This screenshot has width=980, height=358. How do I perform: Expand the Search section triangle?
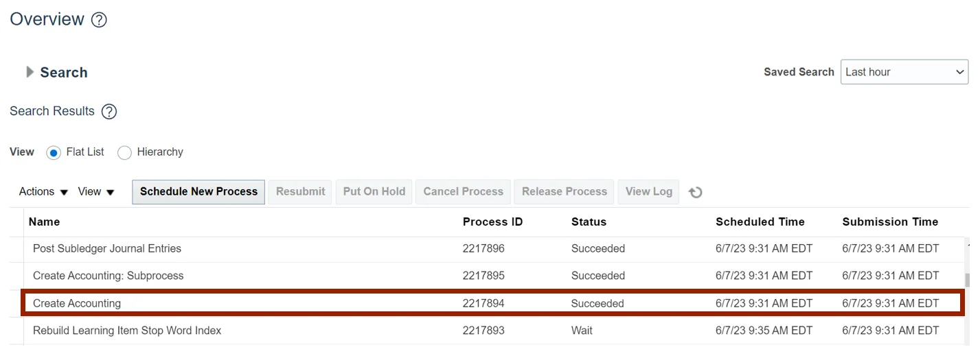[30, 72]
